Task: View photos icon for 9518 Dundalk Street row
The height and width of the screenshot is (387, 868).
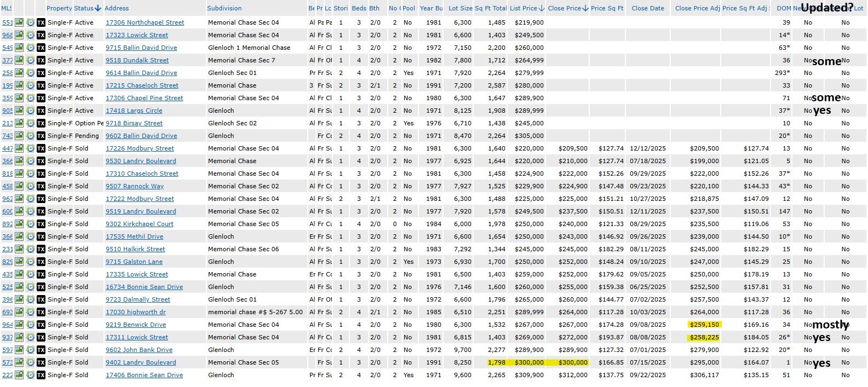Action: coord(19,60)
